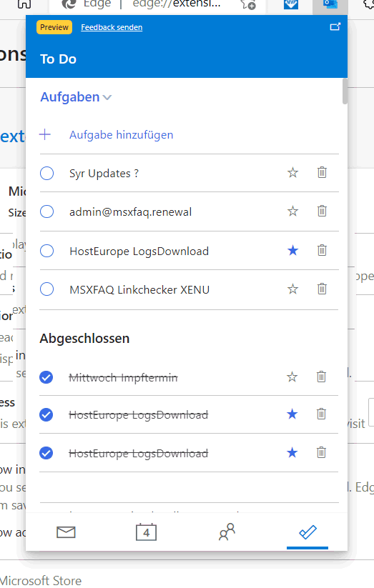Viewport: 374px width, 588px height.
Task: Uncheck completed Mittwoch Impftermin task
Action: (46, 377)
